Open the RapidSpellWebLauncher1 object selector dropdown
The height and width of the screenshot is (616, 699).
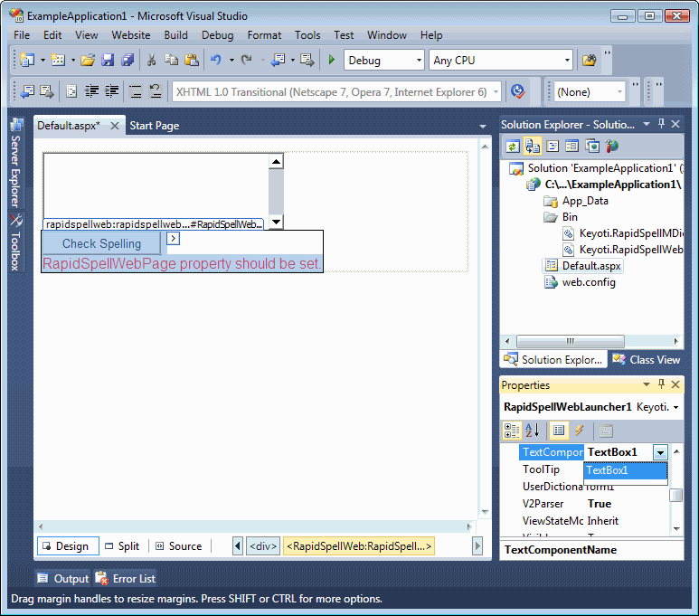coord(675,407)
